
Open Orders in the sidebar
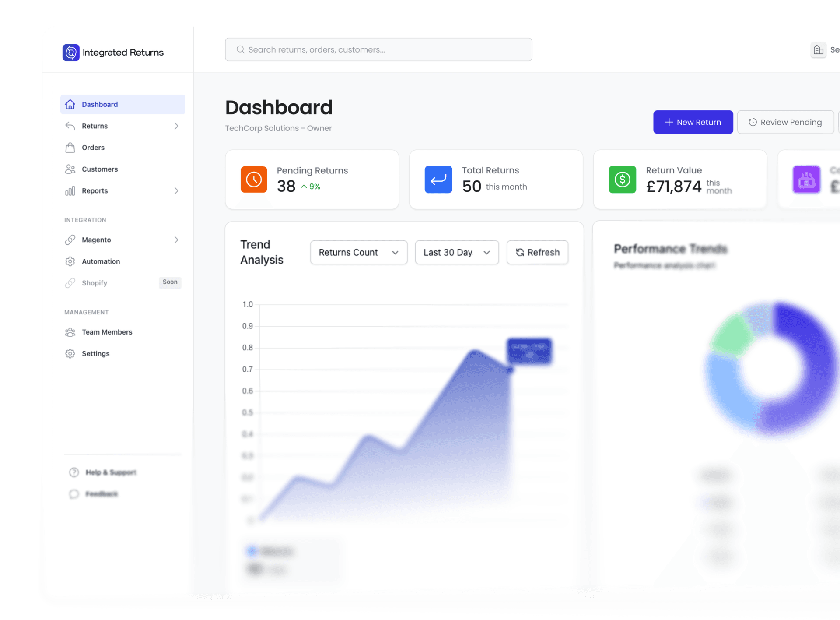122,148
